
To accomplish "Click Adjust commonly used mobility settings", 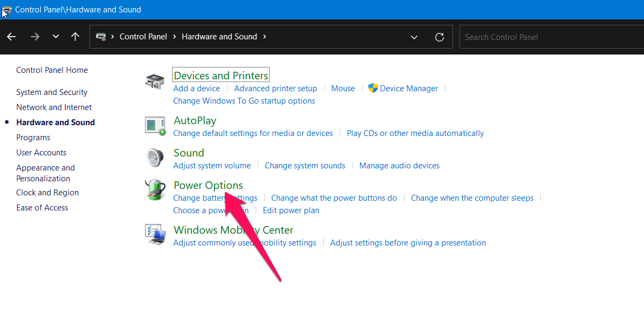I will [x=244, y=243].
